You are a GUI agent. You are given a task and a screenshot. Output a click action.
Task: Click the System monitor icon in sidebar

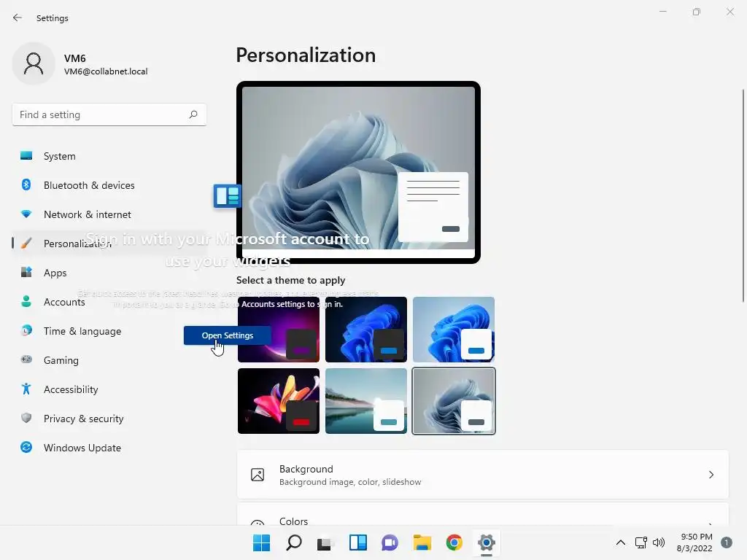[26, 156]
